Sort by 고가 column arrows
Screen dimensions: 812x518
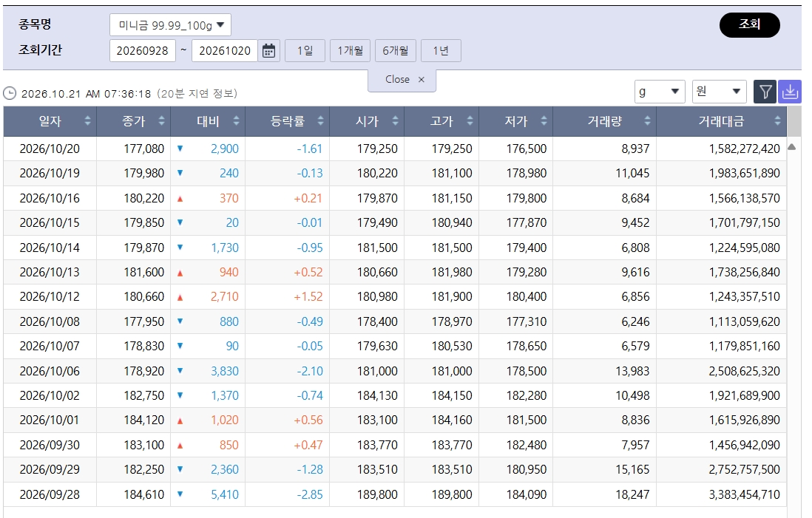[x=470, y=121]
